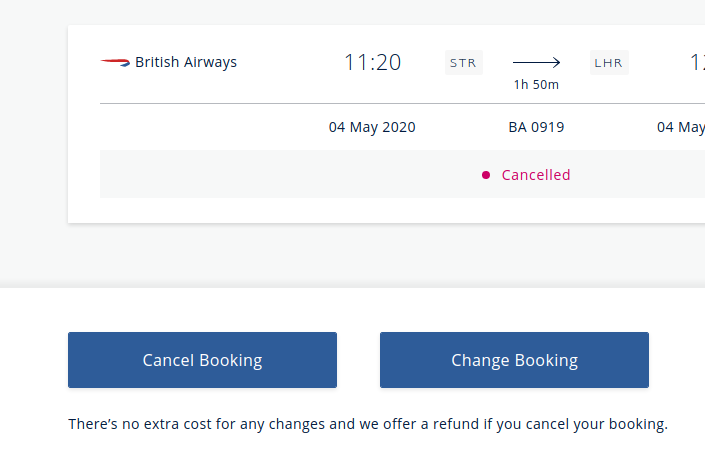The image size is (705, 455).
Task: Click the pink Cancelled status dot
Action: (486, 175)
